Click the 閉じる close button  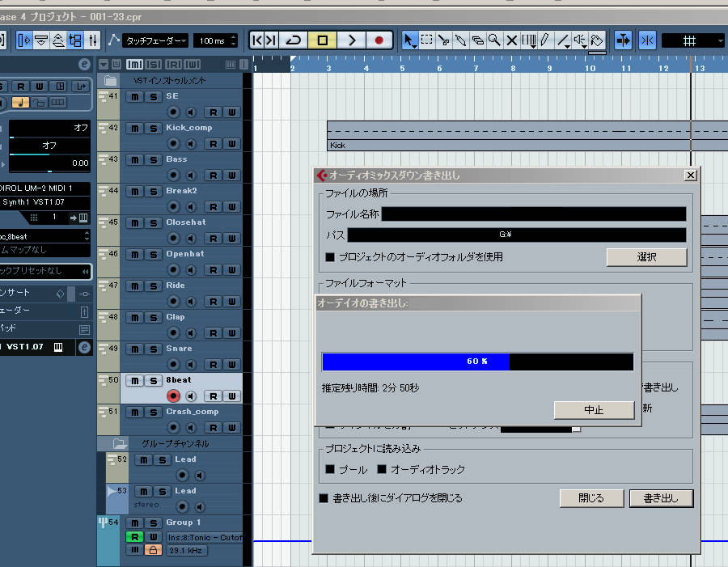(x=591, y=498)
